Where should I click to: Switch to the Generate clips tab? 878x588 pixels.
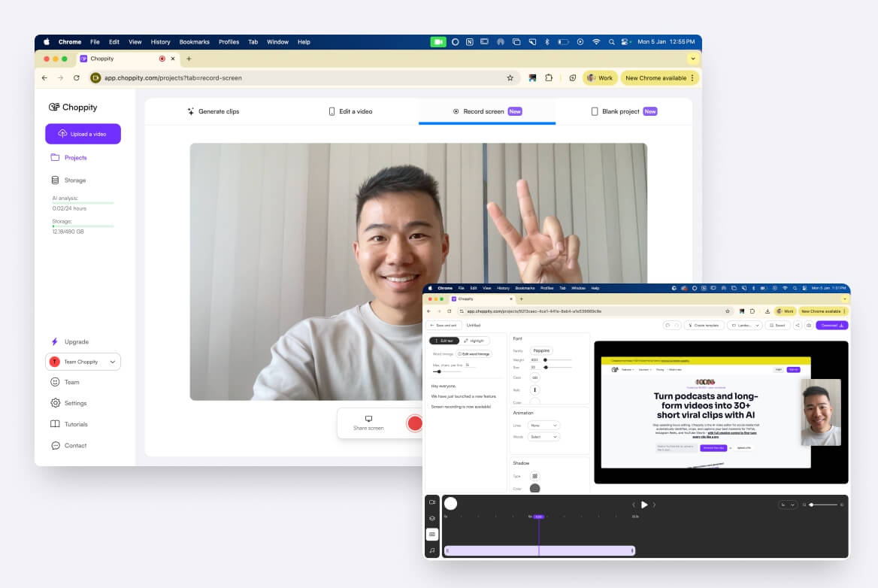coord(213,111)
